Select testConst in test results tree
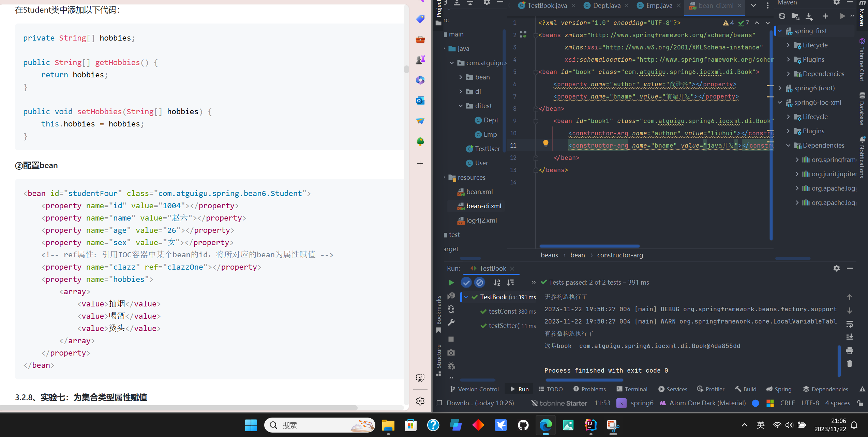 coord(502,311)
